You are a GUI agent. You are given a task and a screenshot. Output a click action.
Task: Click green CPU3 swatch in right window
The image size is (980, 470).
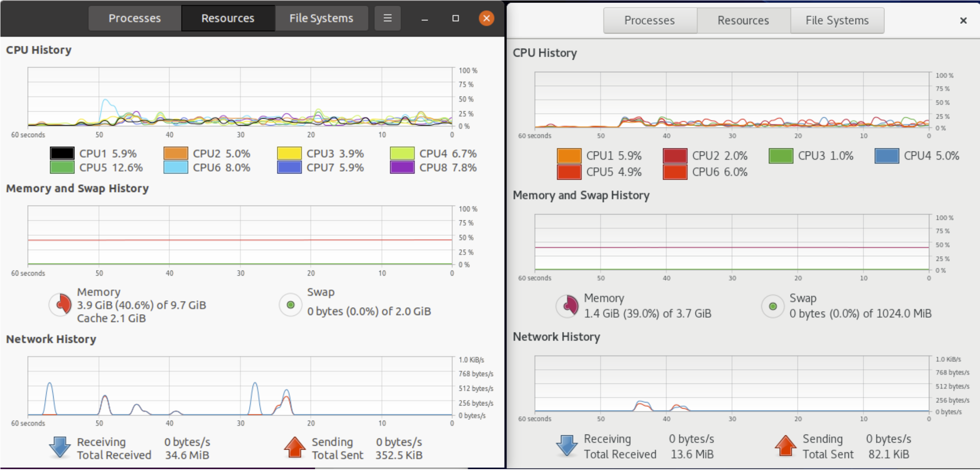tap(781, 156)
